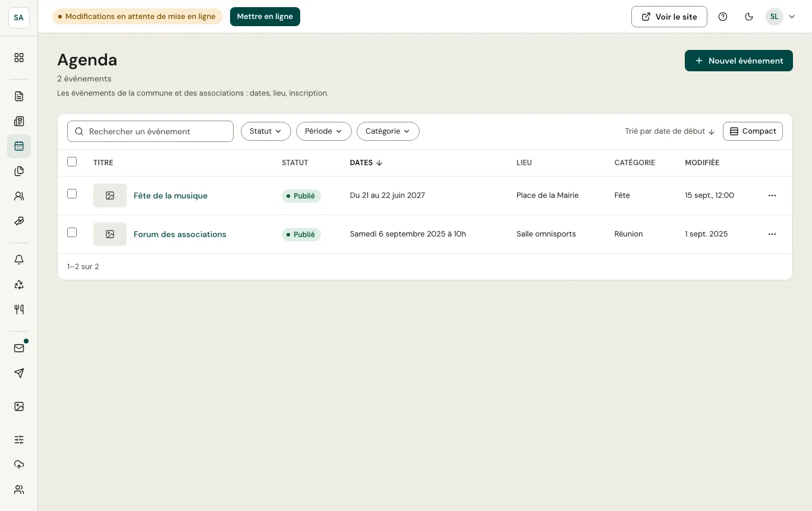Expand the Catégorie filter dropdown
The height and width of the screenshot is (511, 812).
(388, 131)
